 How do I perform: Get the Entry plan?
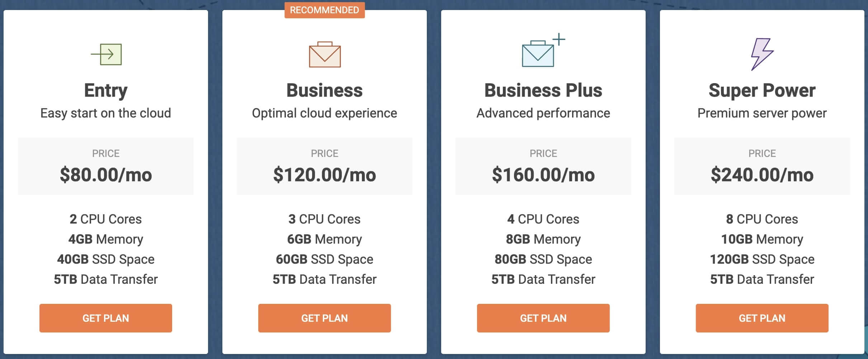(x=106, y=318)
